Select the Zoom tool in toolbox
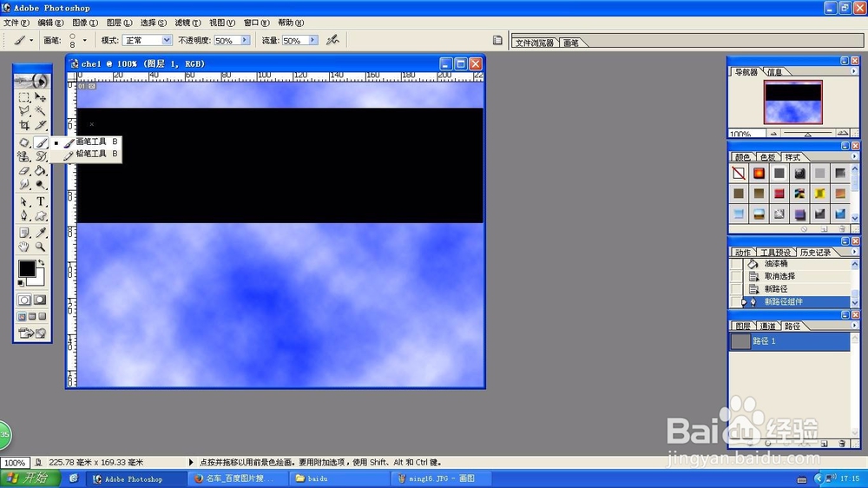The image size is (868, 488). pos(41,247)
